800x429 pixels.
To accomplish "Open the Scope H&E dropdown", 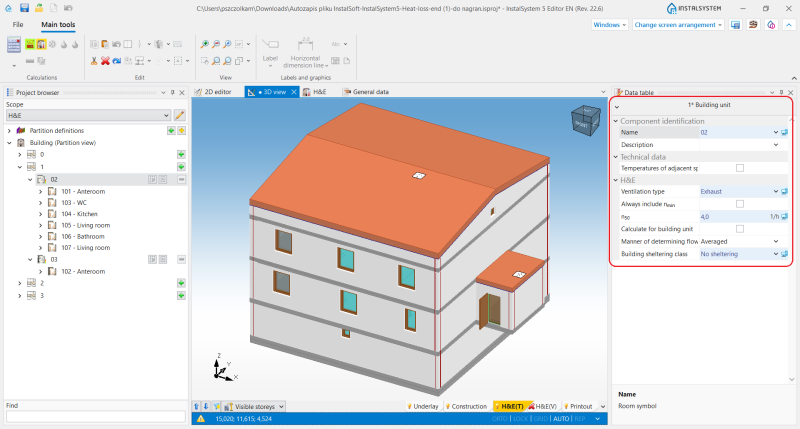I will click(166, 116).
